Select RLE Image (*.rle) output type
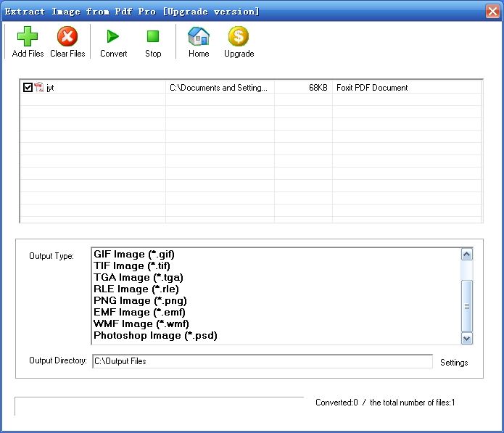The width and height of the screenshot is (504, 433). 136,289
